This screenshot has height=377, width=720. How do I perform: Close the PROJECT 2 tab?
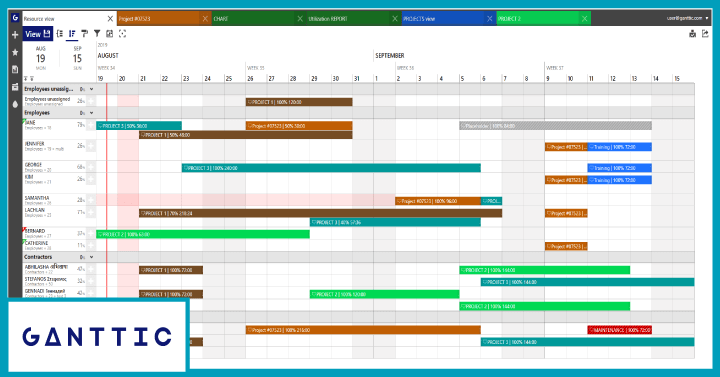(585, 19)
